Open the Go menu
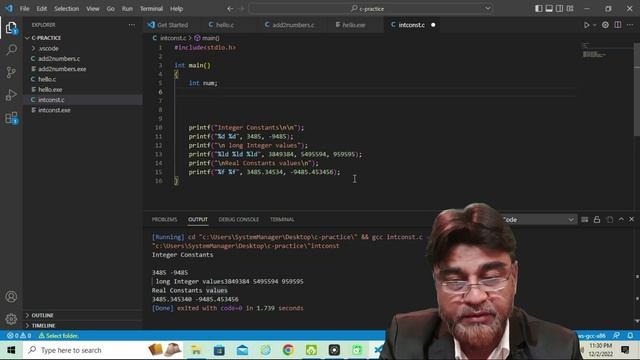640x360 pixels. [x=111, y=9]
